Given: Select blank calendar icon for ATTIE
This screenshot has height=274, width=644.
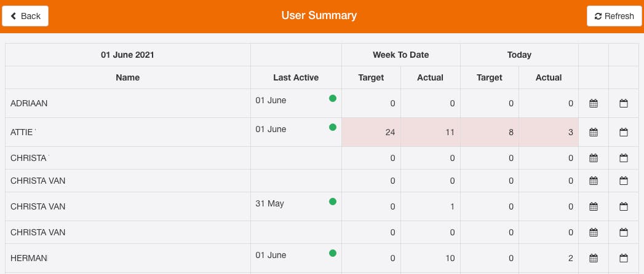Looking at the screenshot, I should [x=623, y=132].
